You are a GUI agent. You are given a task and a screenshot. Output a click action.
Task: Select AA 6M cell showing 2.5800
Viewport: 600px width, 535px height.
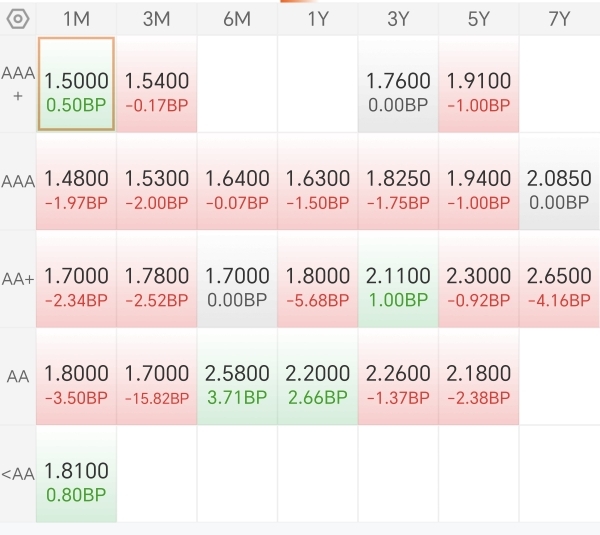pos(237,377)
